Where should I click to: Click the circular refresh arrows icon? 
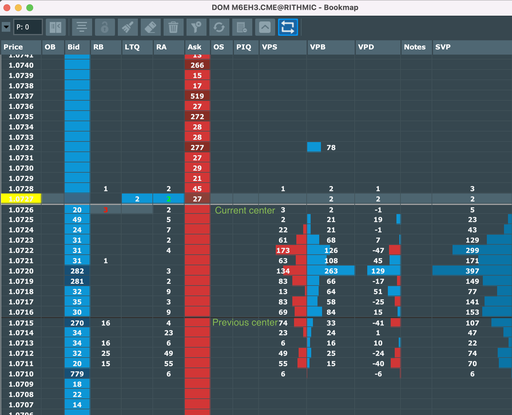219,27
